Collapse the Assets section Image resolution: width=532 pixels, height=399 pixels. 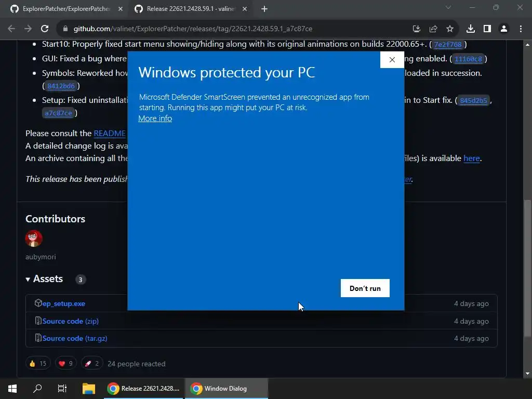[44, 279]
